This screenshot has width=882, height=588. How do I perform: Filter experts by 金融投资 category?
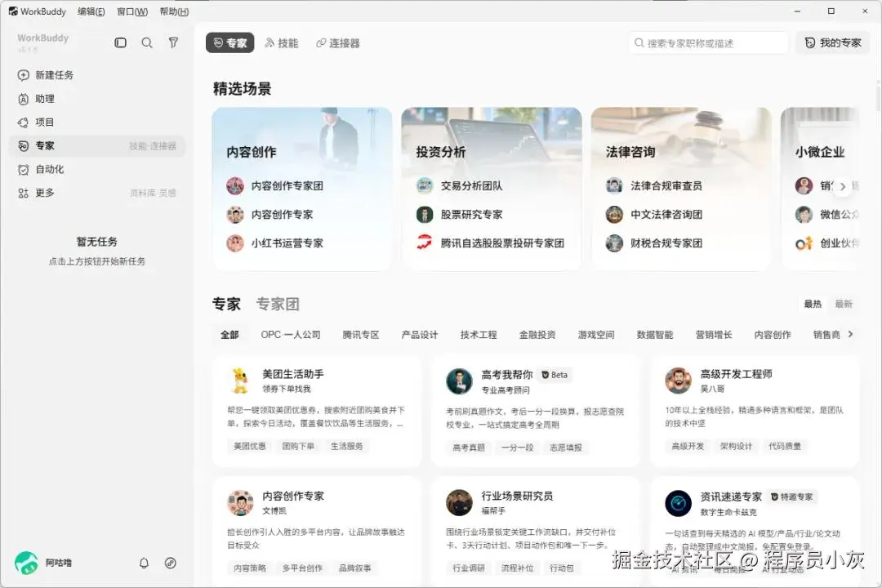(537, 334)
